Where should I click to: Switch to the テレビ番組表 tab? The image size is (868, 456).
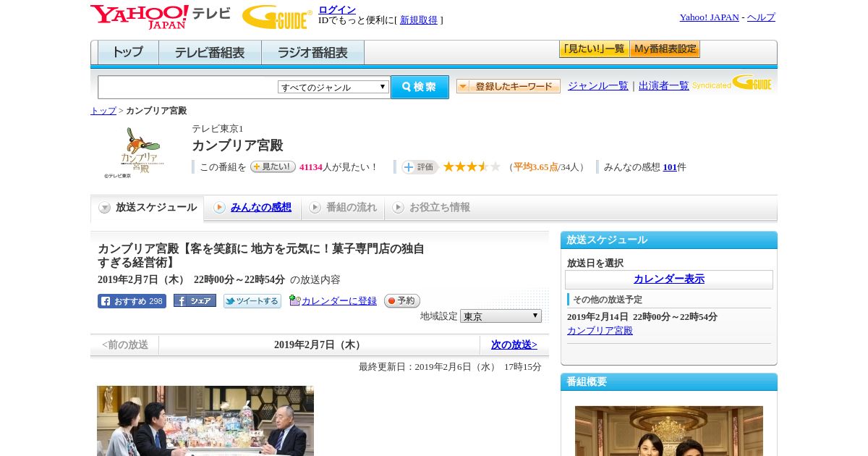point(210,52)
